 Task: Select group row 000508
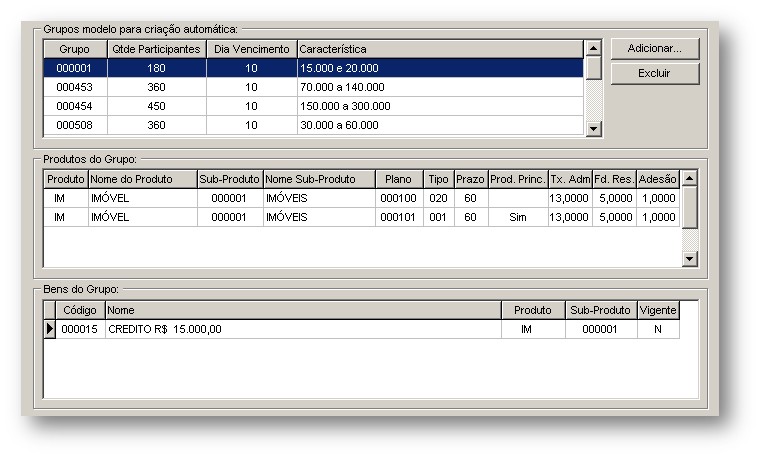pyautogui.click(x=314, y=125)
